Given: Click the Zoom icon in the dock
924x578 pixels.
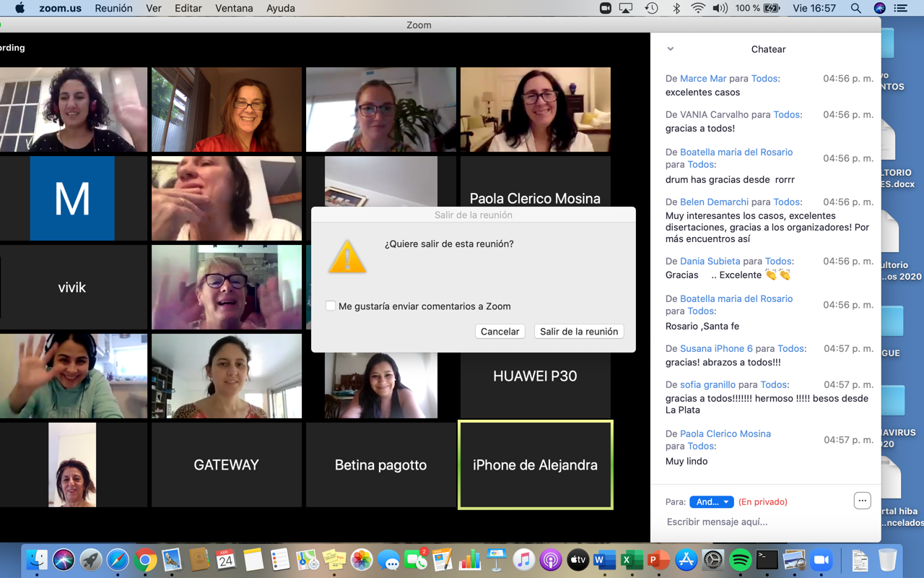Looking at the screenshot, I should [x=821, y=560].
